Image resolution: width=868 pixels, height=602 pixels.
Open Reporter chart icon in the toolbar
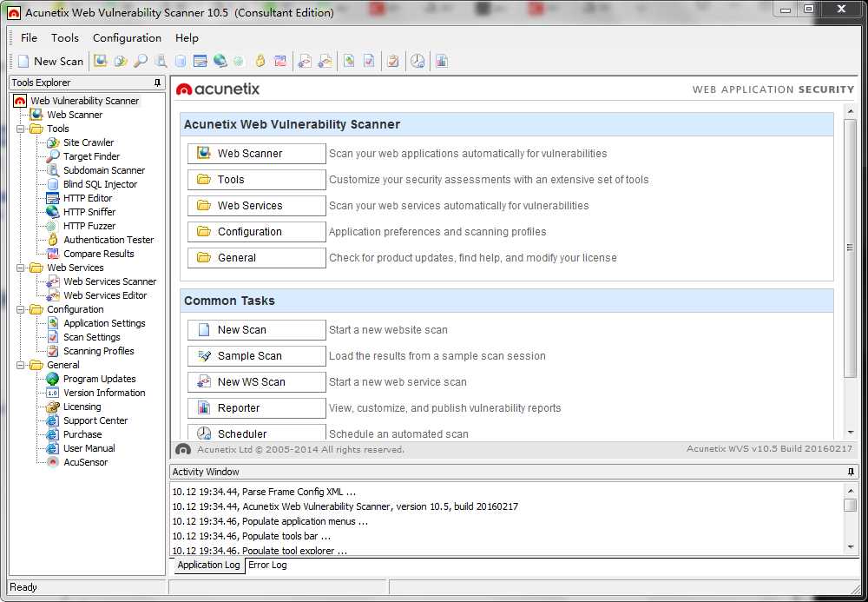tap(441, 61)
